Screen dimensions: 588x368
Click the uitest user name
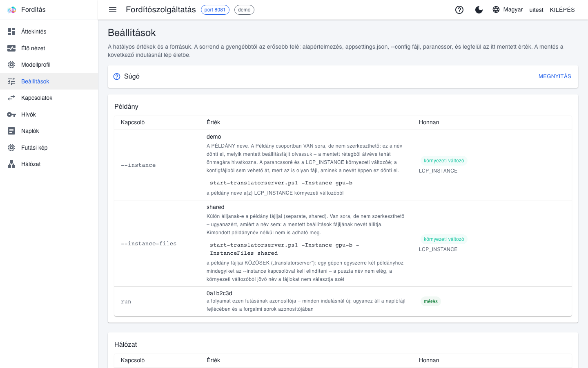pyautogui.click(x=536, y=10)
